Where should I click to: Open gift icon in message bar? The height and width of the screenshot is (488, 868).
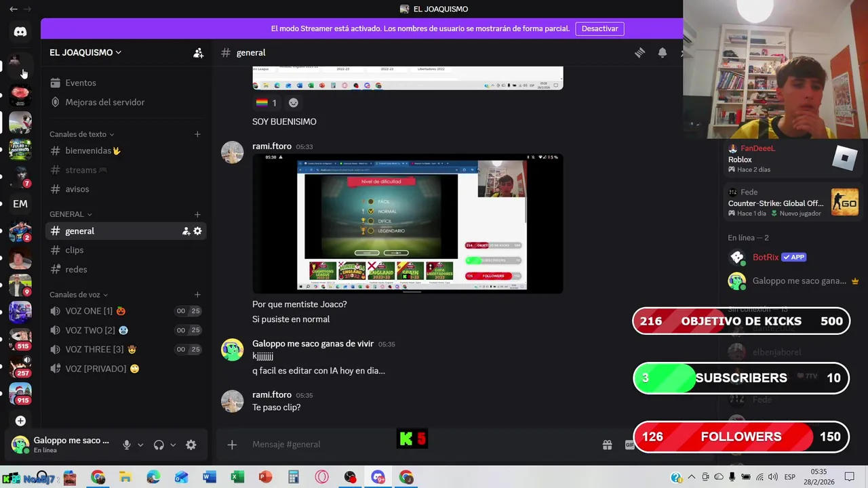[608, 445]
